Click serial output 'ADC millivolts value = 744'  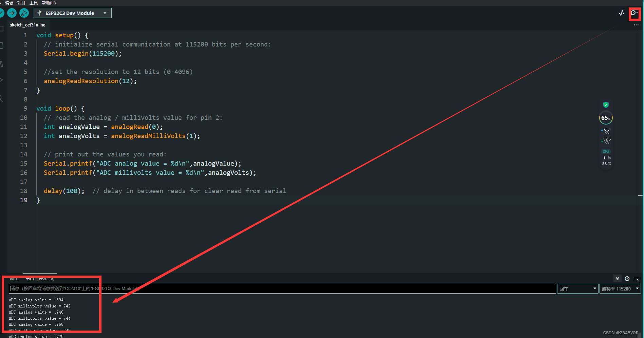pyautogui.click(x=40, y=318)
